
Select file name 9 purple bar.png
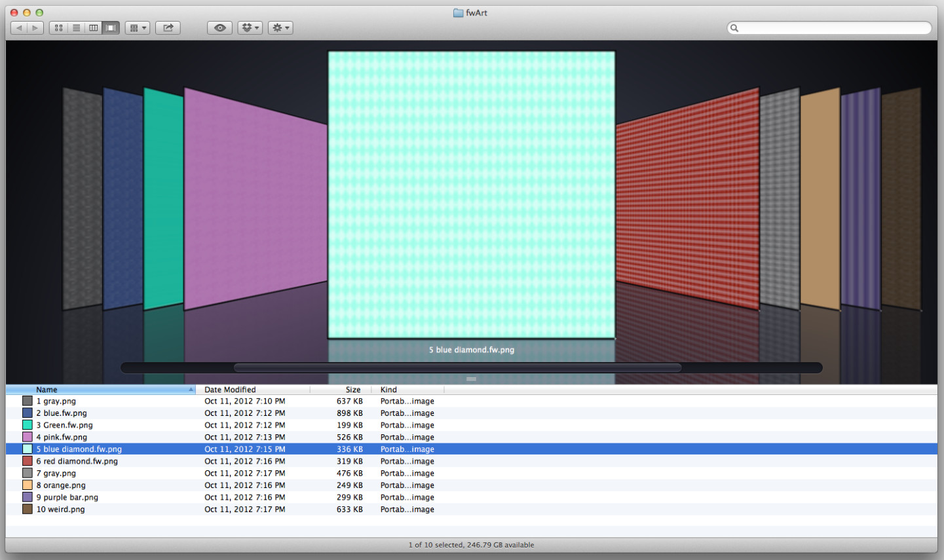(x=67, y=498)
